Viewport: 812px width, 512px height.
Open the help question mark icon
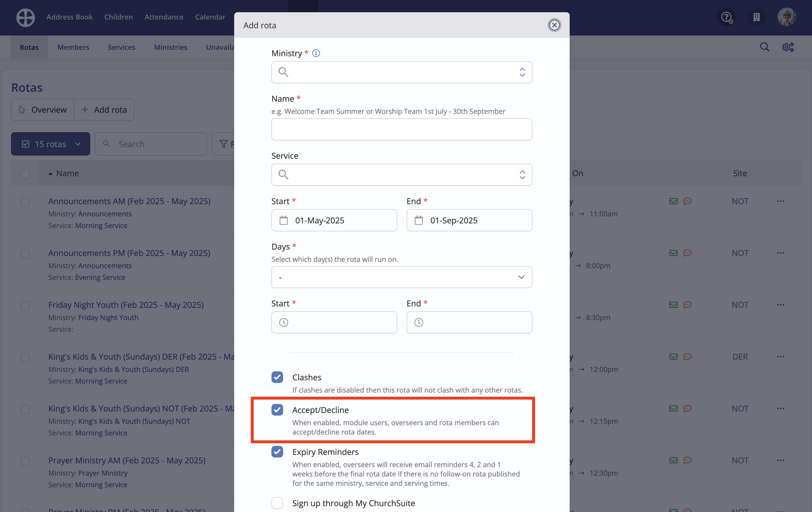point(726,17)
